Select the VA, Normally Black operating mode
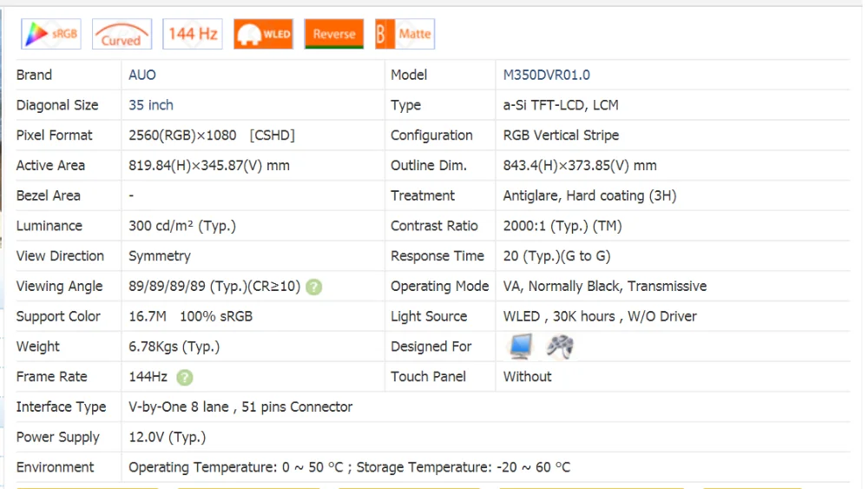This screenshot has height=489, width=868. pyautogui.click(x=604, y=287)
